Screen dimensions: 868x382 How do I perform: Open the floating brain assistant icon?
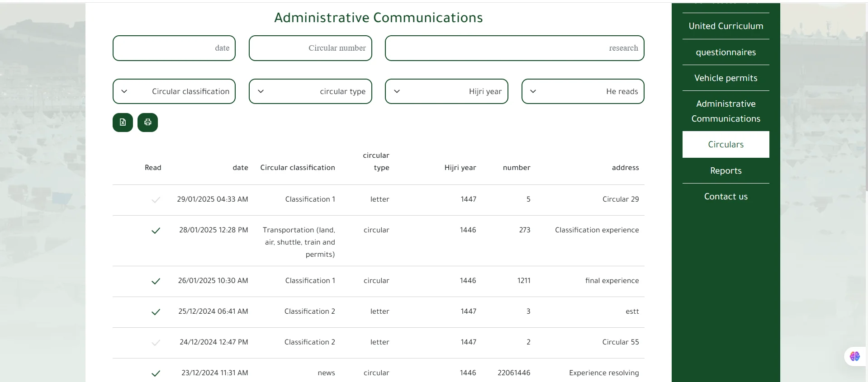click(854, 356)
